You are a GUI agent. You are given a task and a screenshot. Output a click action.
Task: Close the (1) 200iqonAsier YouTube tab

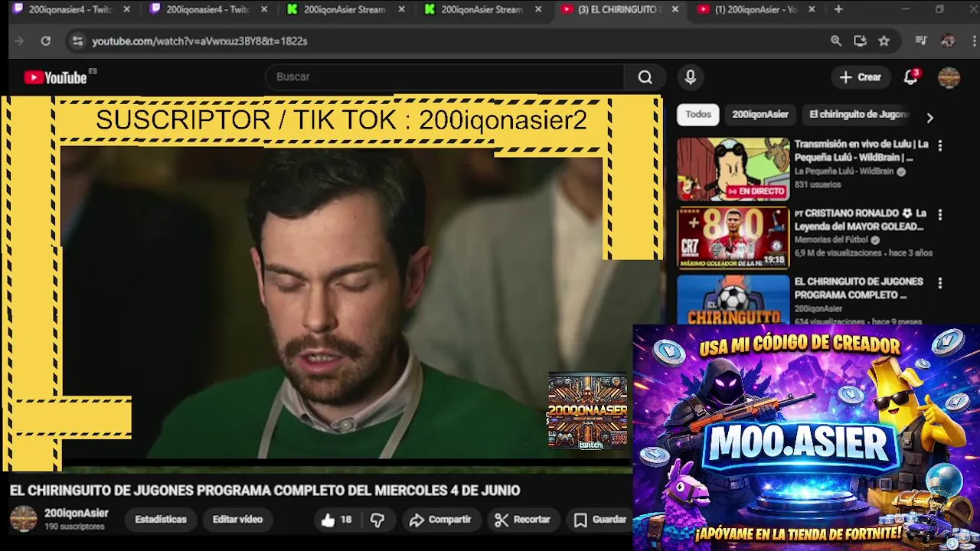coord(812,10)
